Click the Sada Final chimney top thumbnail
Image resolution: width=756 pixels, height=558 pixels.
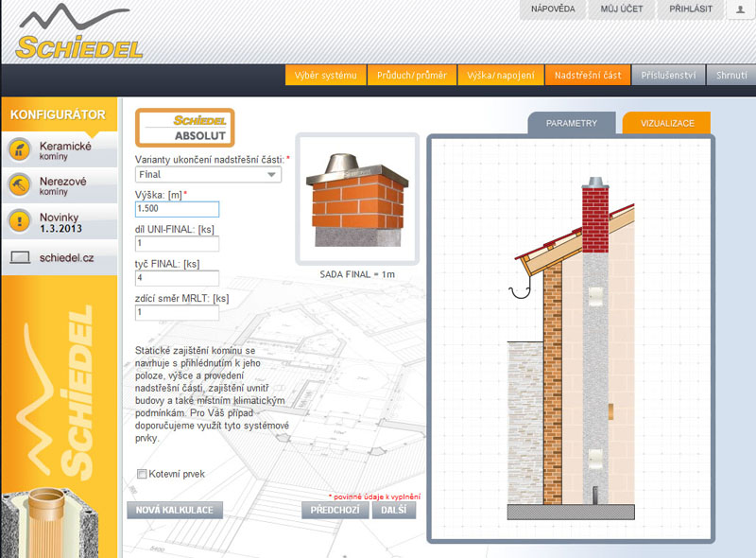[357, 200]
